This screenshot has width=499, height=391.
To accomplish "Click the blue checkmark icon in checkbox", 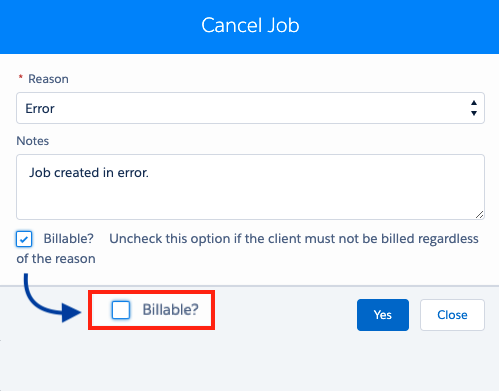I will pos(24,239).
